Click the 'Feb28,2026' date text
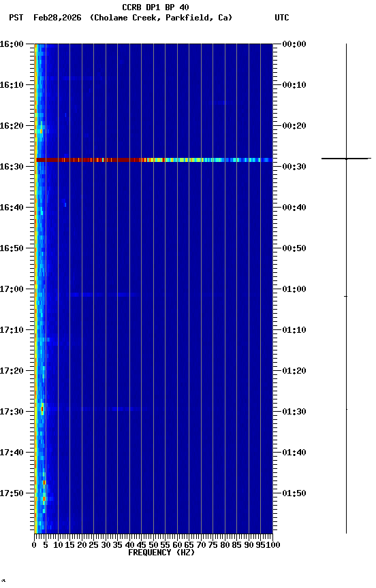Image resolution: width=376 pixels, height=588 pixels. point(57,18)
